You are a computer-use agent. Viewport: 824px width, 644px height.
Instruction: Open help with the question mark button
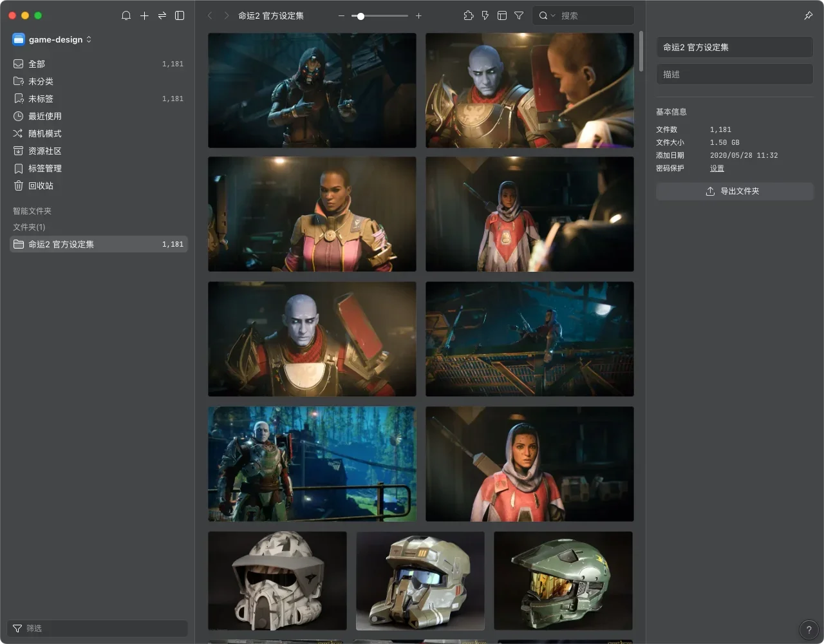(809, 630)
